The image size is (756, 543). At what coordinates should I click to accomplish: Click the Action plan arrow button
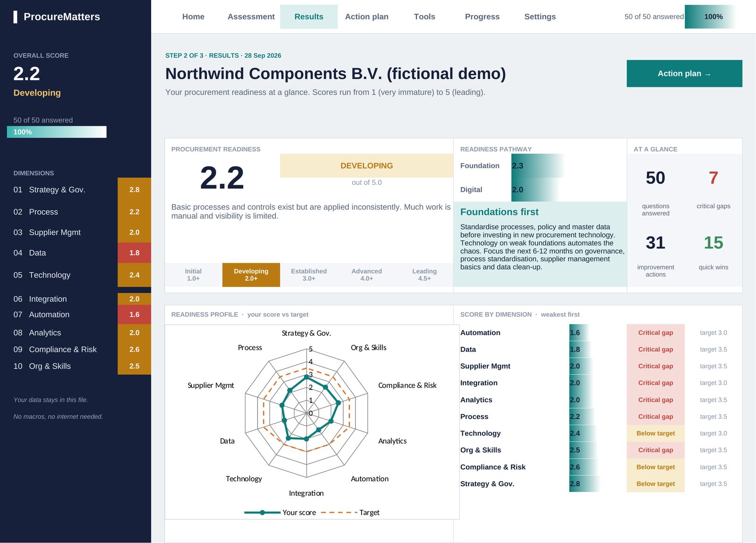click(684, 73)
